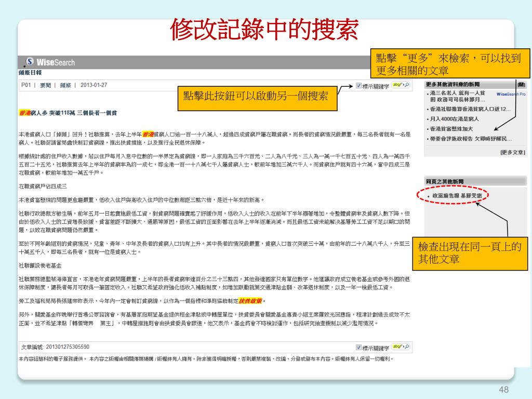Click the slide page number 48
The height and width of the screenshot is (399, 532).
tap(504, 389)
